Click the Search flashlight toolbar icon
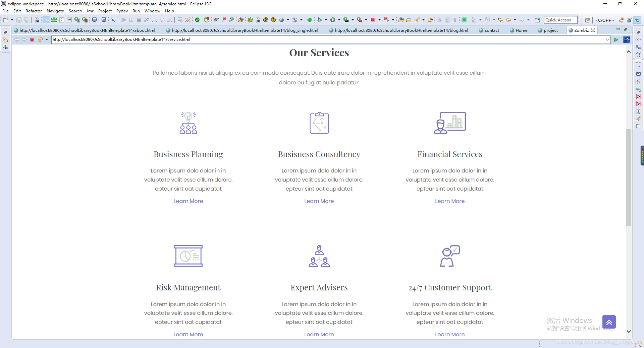The image size is (644, 348). tap(417, 20)
